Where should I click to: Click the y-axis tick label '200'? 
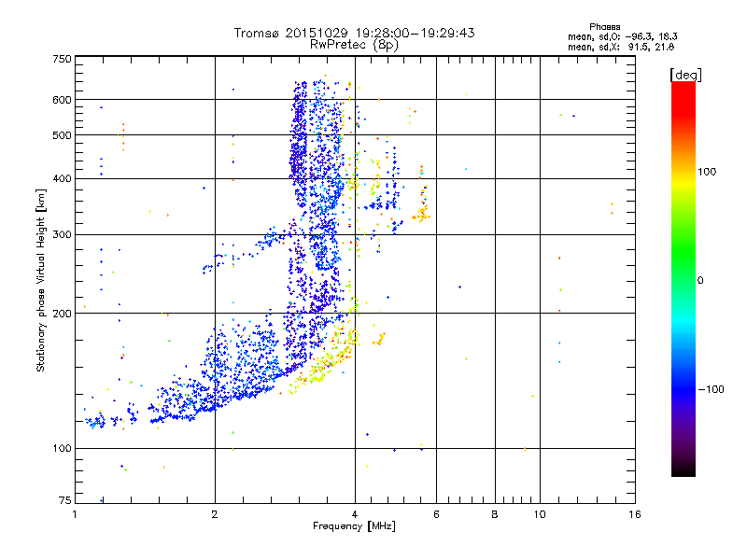click(62, 314)
